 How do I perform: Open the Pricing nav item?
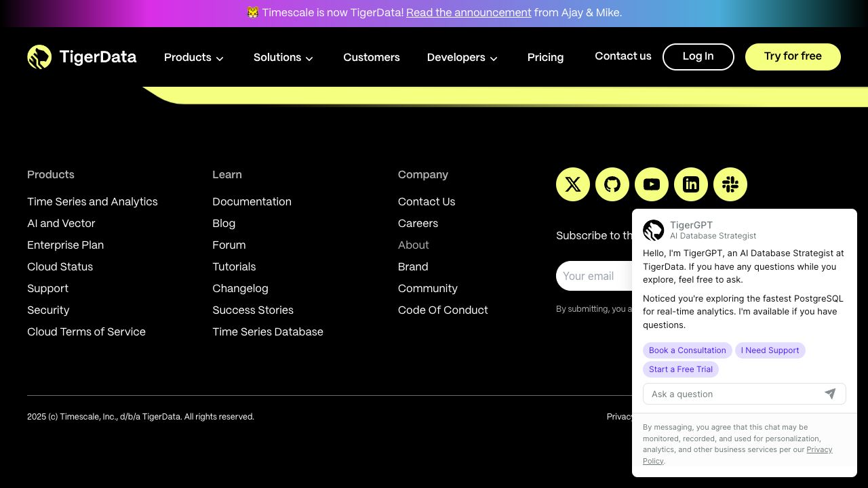tap(545, 58)
